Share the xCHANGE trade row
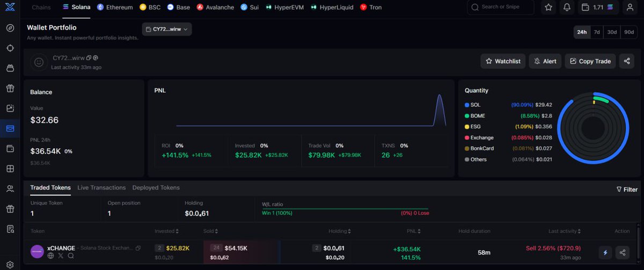 point(623,252)
